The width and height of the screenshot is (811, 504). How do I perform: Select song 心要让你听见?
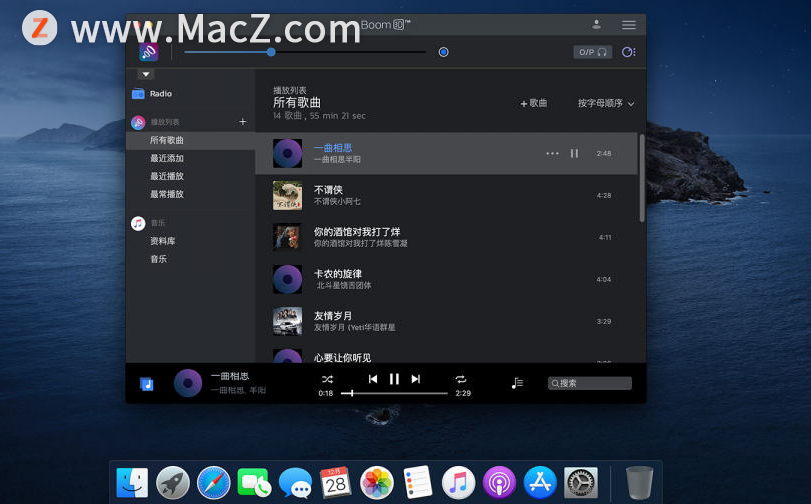tap(447, 354)
